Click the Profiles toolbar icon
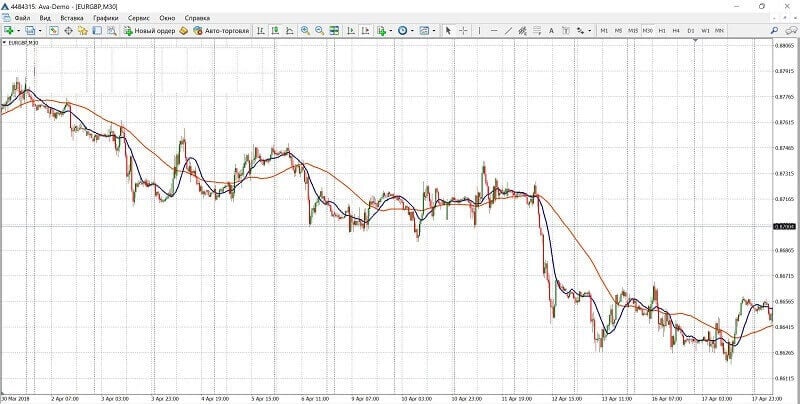 coord(30,31)
